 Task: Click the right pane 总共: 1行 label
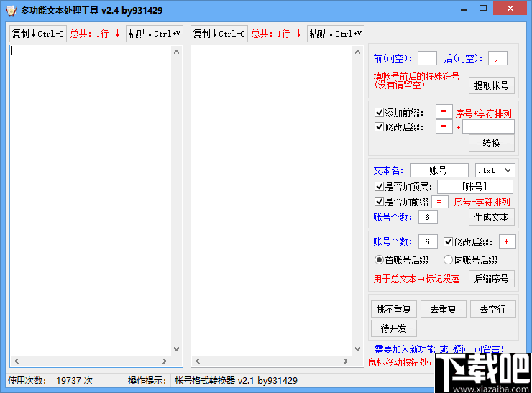tap(276, 34)
